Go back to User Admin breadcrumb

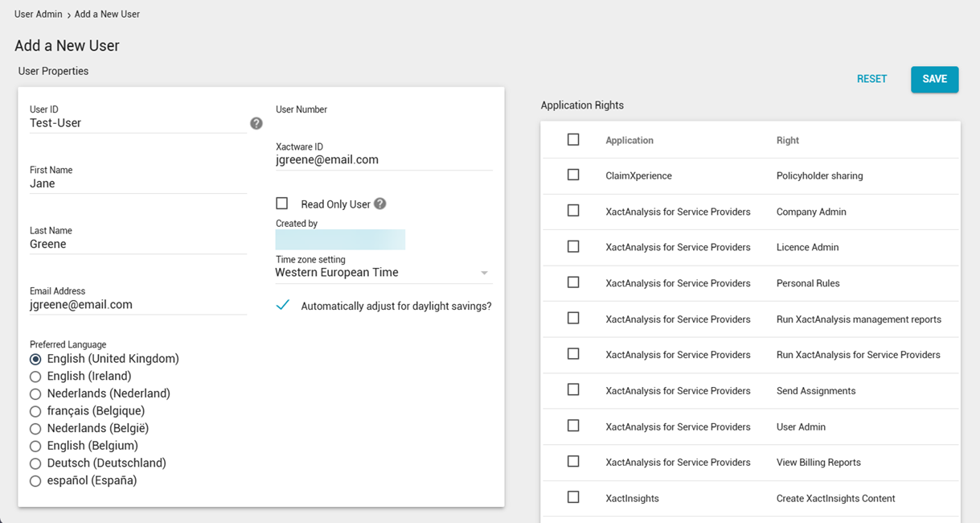point(38,14)
